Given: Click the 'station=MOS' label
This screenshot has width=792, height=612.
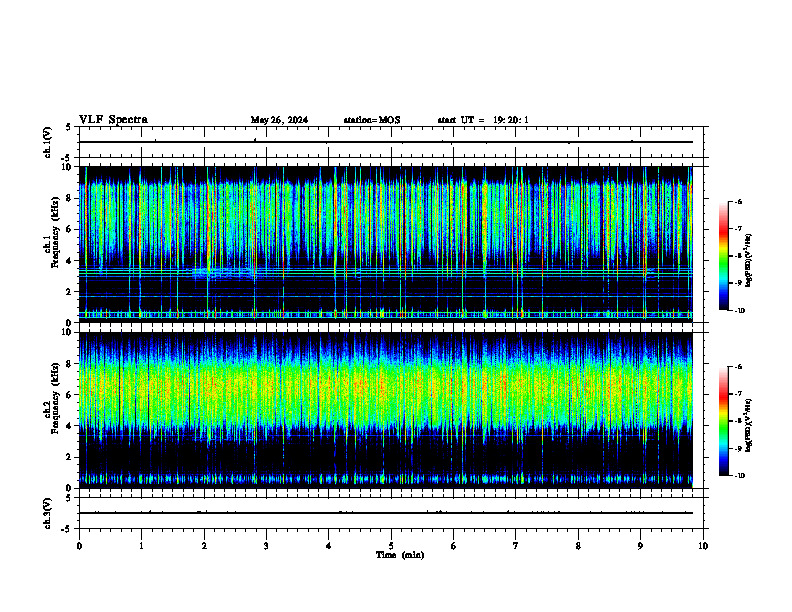Looking at the screenshot, I should click(372, 120).
